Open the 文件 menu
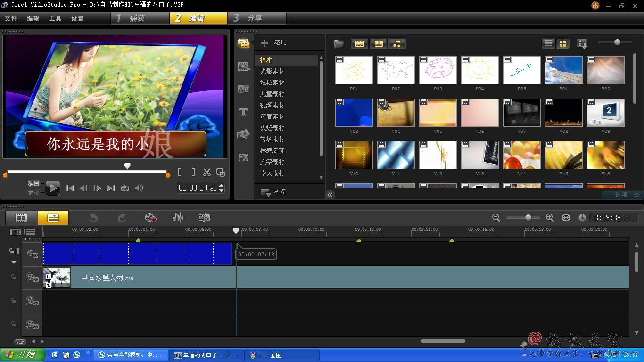The height and width of the screenshot is (362, 644). (x=11, y=18)
